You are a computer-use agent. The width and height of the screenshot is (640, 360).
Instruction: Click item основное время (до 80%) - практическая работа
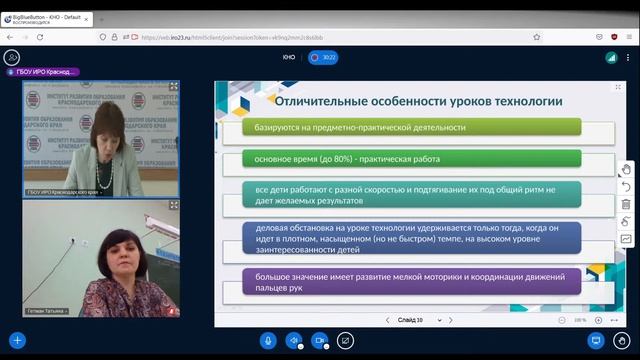[411, 159]
